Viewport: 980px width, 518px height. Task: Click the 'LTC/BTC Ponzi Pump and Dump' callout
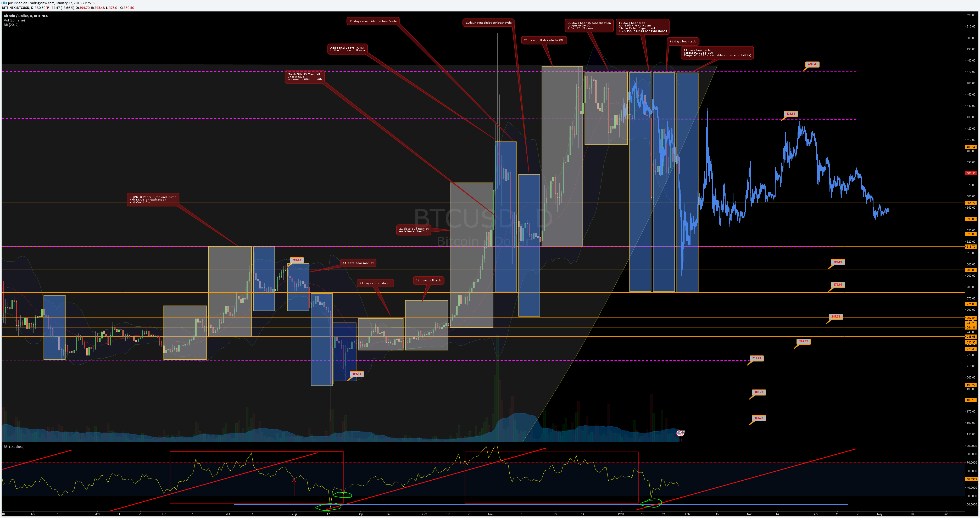point(153,200)
